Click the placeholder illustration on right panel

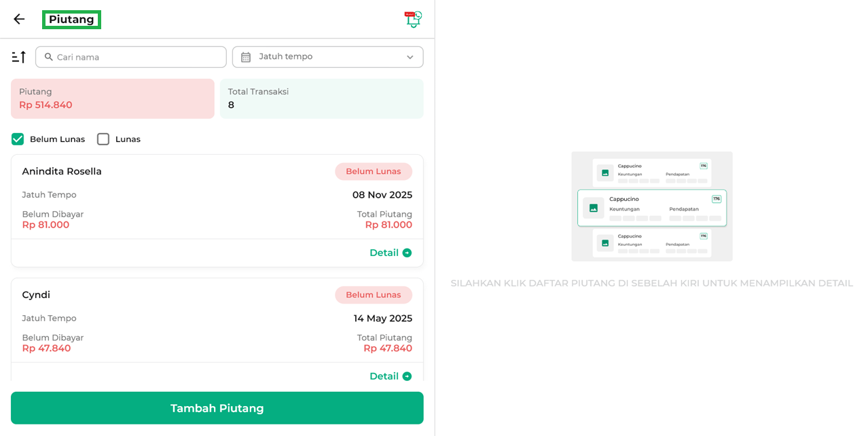point(651,206)
